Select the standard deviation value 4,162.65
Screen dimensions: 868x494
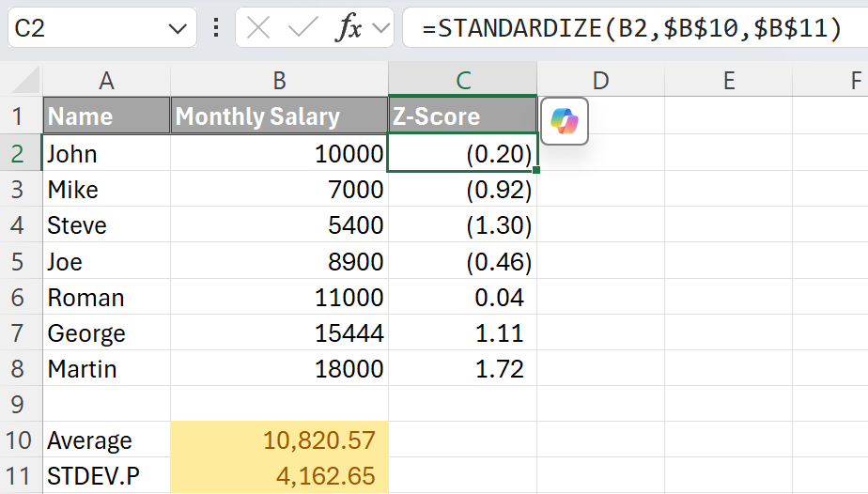279,476
